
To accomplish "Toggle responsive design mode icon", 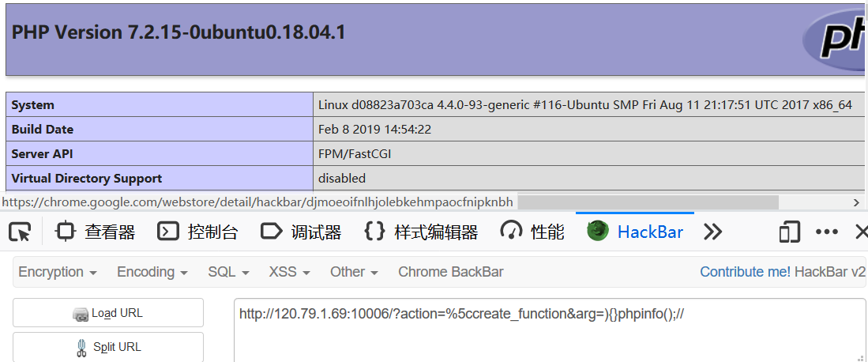I will point(789,232).
